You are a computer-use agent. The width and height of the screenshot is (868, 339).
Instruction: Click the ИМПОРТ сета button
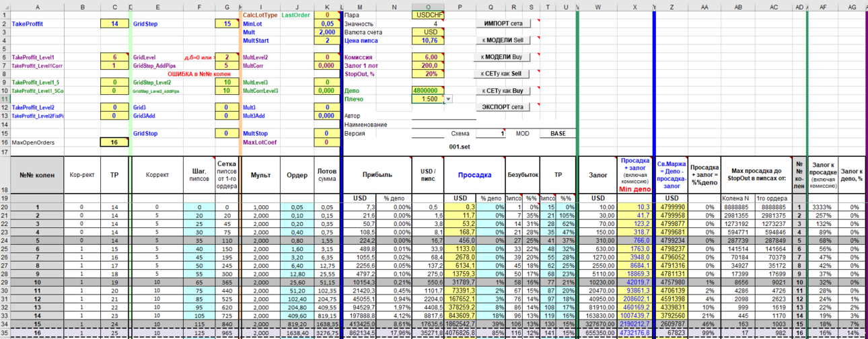pos(503,24)
